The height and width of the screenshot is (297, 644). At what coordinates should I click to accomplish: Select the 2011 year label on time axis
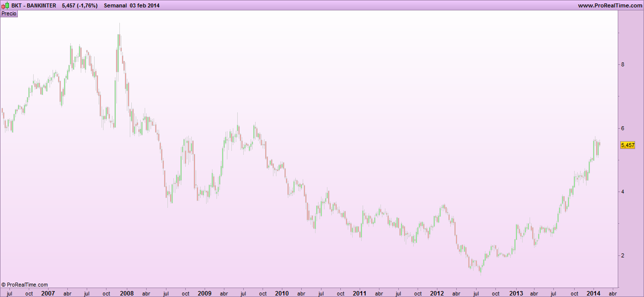click(x=360, y=293)
